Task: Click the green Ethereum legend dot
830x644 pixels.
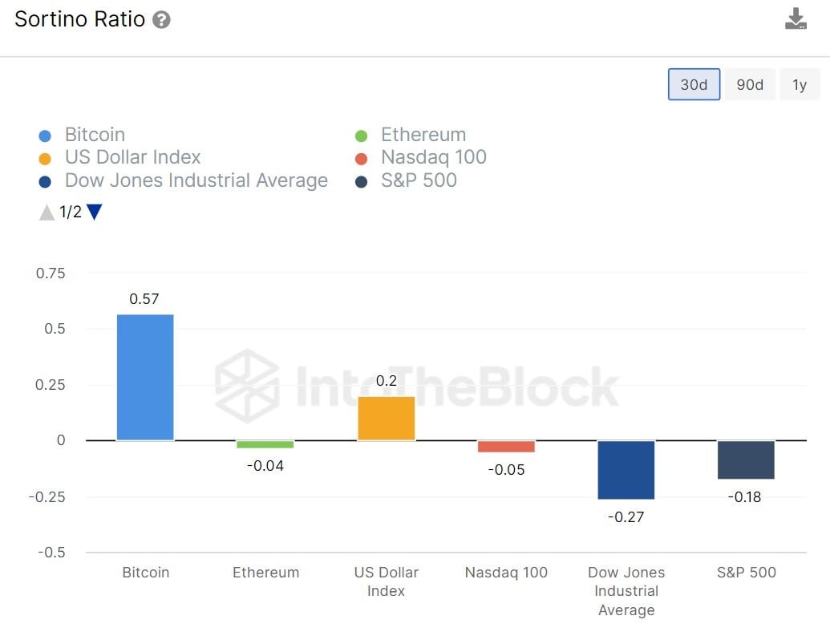Action: (361, 136)
